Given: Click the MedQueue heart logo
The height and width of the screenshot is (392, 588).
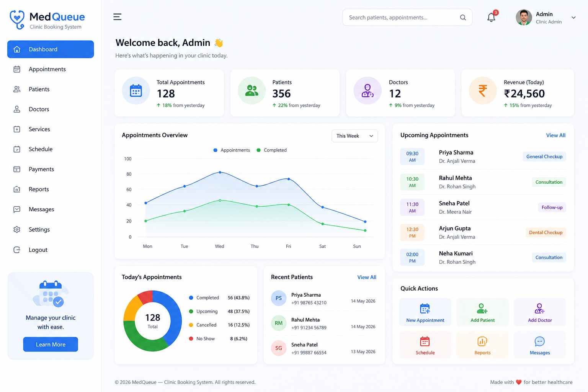Looking at the screenshot, I should point(17,20).
